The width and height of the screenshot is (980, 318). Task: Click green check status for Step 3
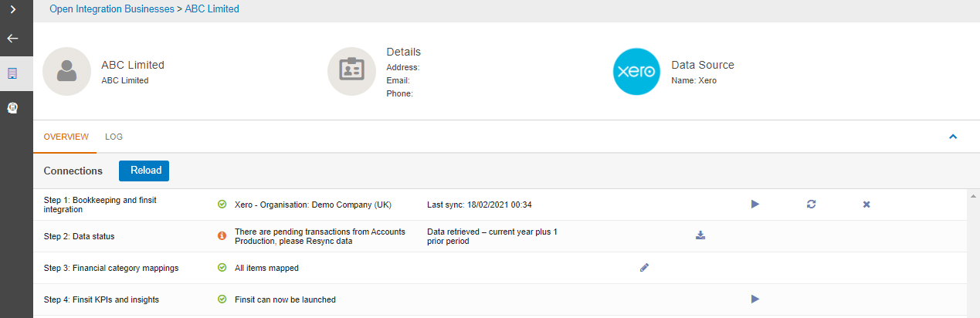pyautogui.click(x=222, y=268)
